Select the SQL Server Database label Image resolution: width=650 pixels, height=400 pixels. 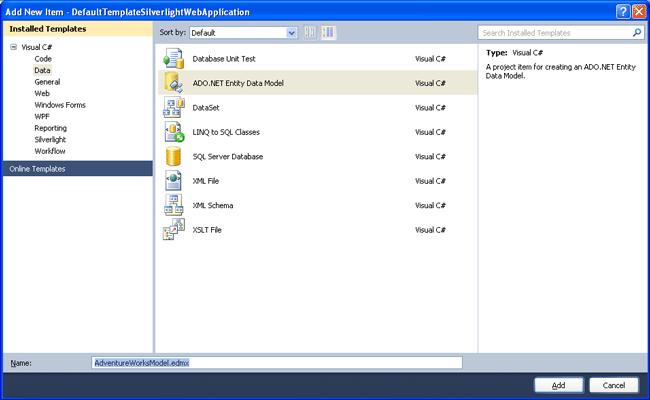(228, 157)
